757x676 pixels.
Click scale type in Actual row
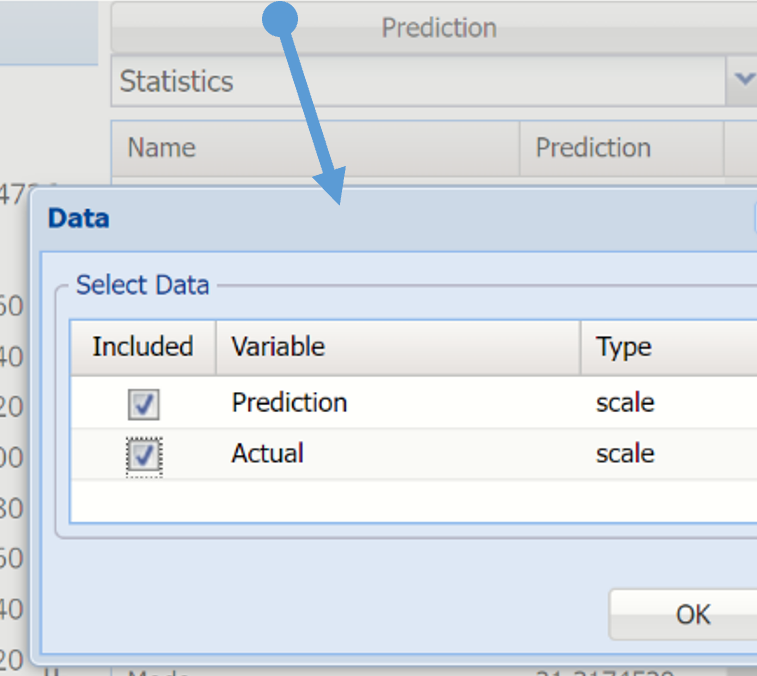click(626, 454)
